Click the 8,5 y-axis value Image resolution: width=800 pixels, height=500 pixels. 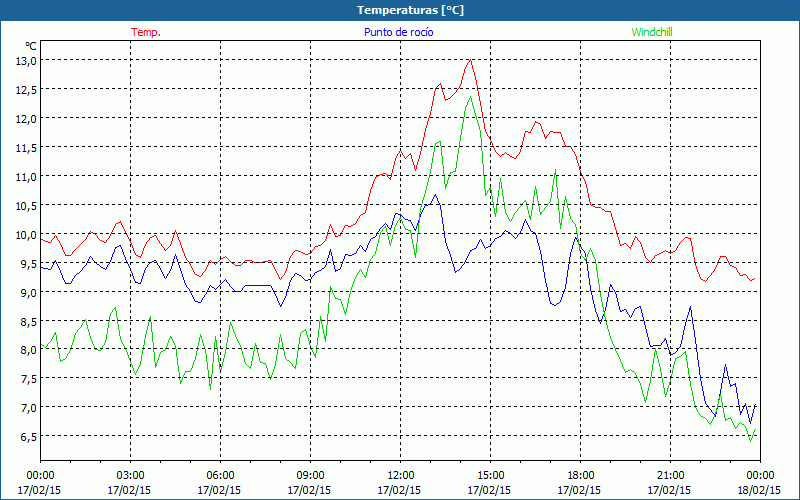click(x=29, y=321)
